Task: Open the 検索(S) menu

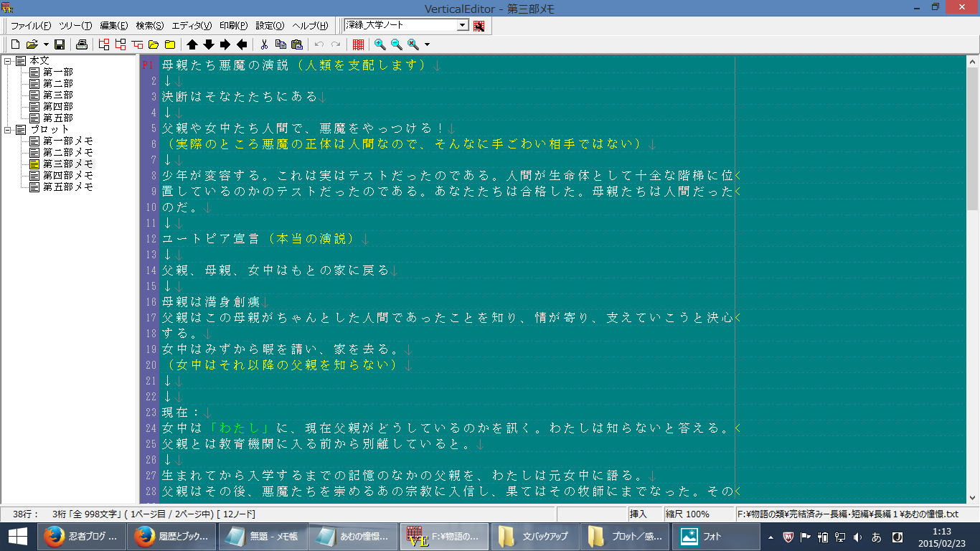Action: coord(150,26)
